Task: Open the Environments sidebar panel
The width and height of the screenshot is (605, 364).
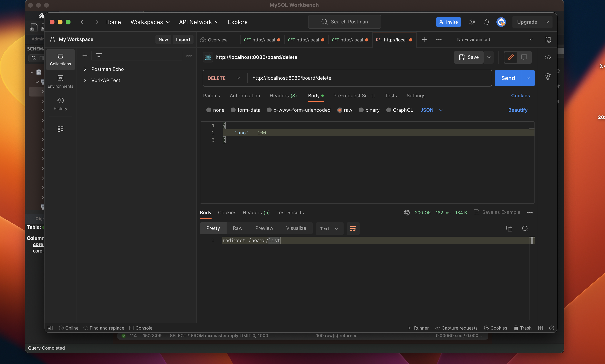Action: tap(60, 81)
